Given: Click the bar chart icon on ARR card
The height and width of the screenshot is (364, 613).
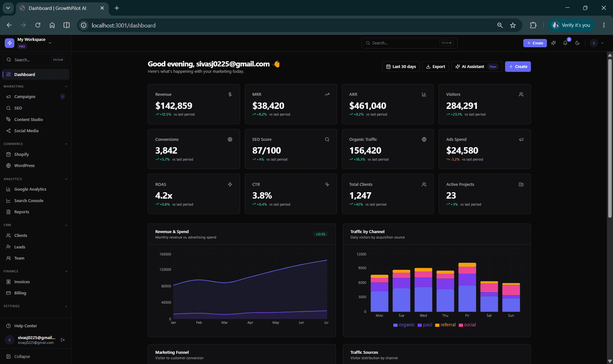Looking at the screenshot, I should pos(424,95).
